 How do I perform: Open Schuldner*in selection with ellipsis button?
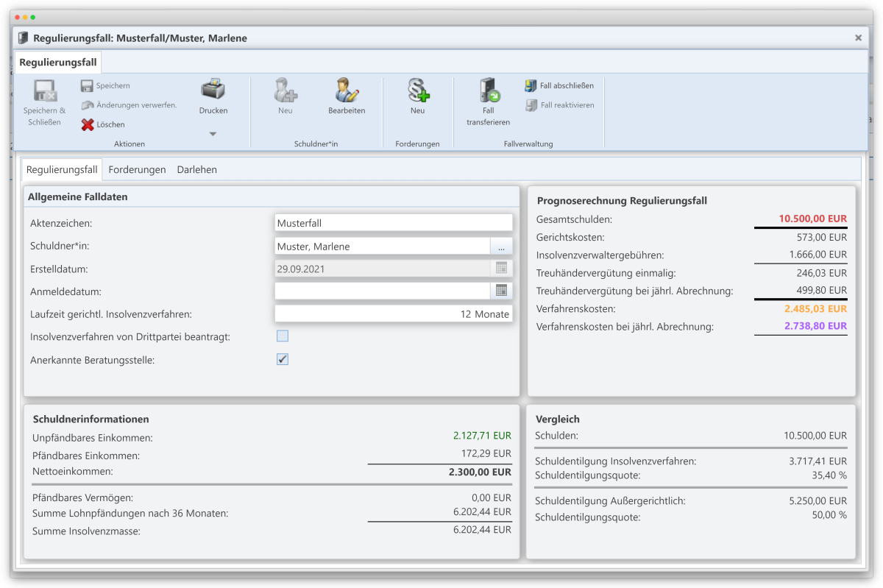coord(501,247)
